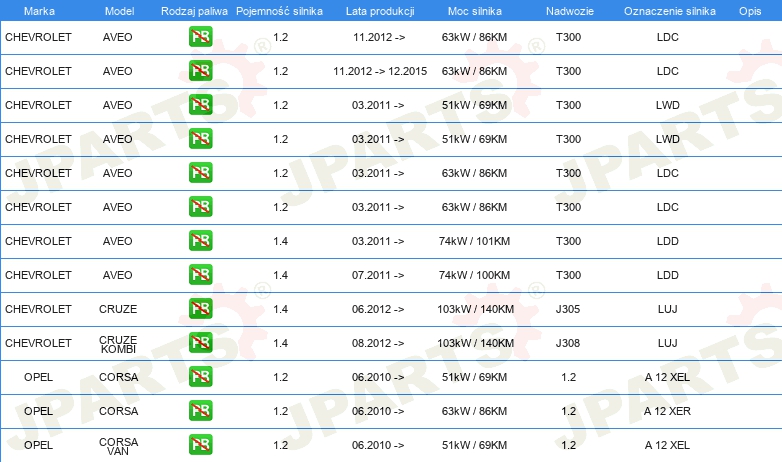Click the 'A 12 XER' engine code
Screen dimensions: 782x462
pos(667,411)
